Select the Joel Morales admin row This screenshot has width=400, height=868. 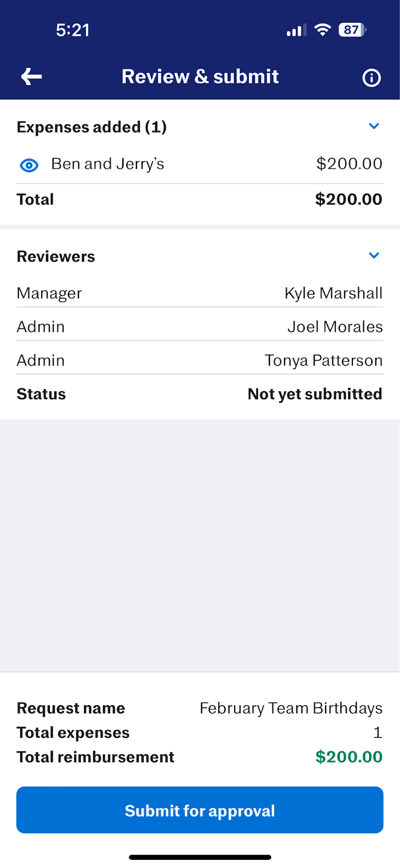coord(199,327)
